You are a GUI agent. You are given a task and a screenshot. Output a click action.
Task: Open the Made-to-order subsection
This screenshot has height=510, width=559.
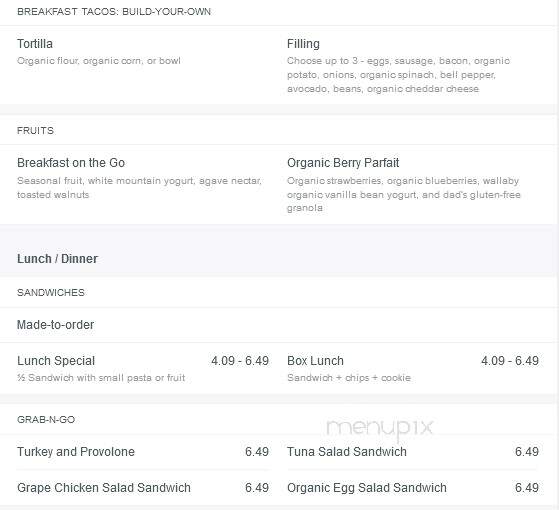coord(56,325)
